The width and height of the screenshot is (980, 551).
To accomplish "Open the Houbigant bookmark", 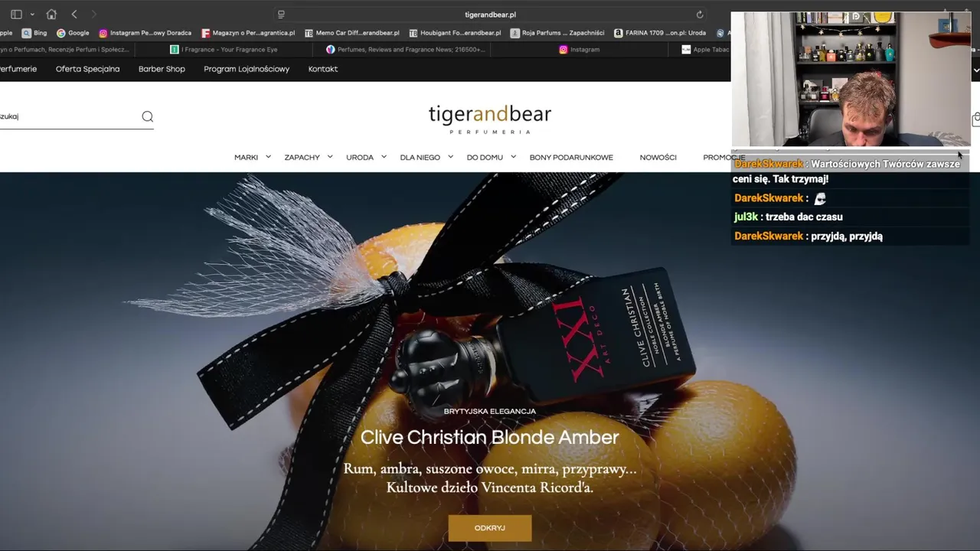I will click(456, 33).
